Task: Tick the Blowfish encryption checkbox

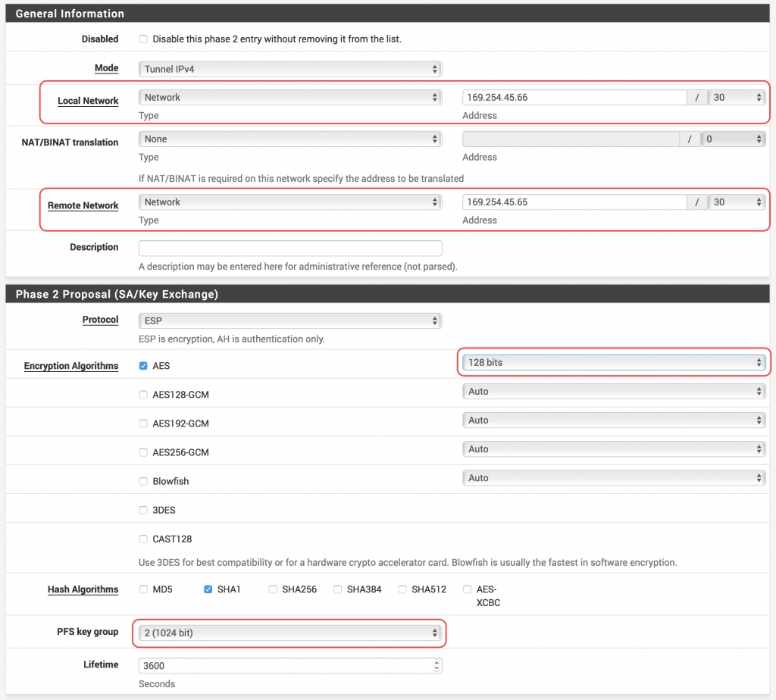Action: 143,481
